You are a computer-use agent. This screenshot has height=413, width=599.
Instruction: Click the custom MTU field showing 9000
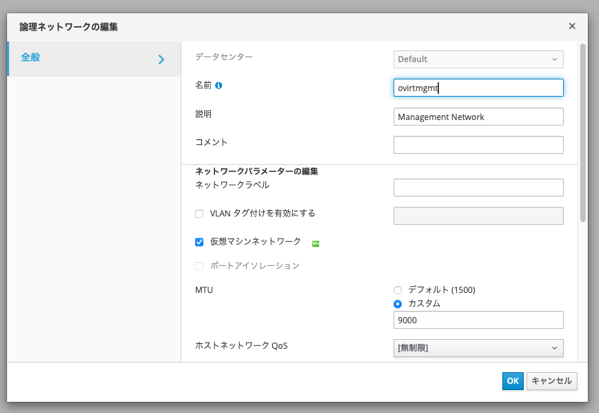point(478,320)
